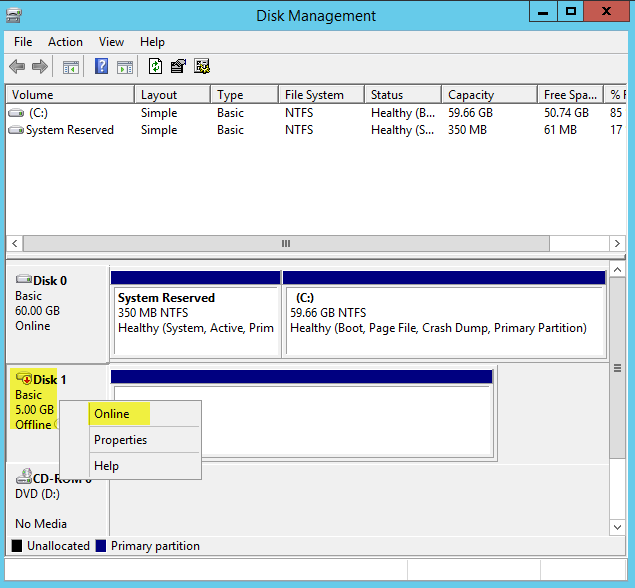Click the Unallocated legend black swatch
Viewport: 635px width, 588px height.
click(17, 546)
